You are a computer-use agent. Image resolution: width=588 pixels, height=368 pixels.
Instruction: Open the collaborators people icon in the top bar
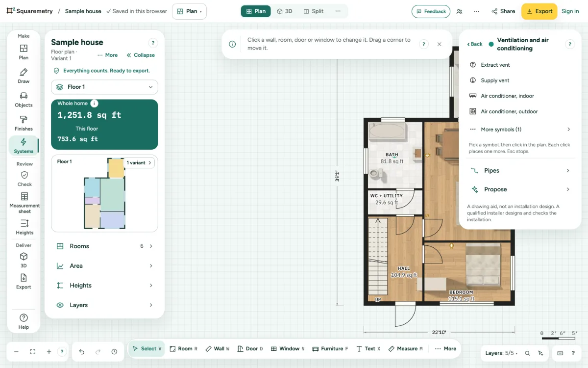[x=459, y=11]
